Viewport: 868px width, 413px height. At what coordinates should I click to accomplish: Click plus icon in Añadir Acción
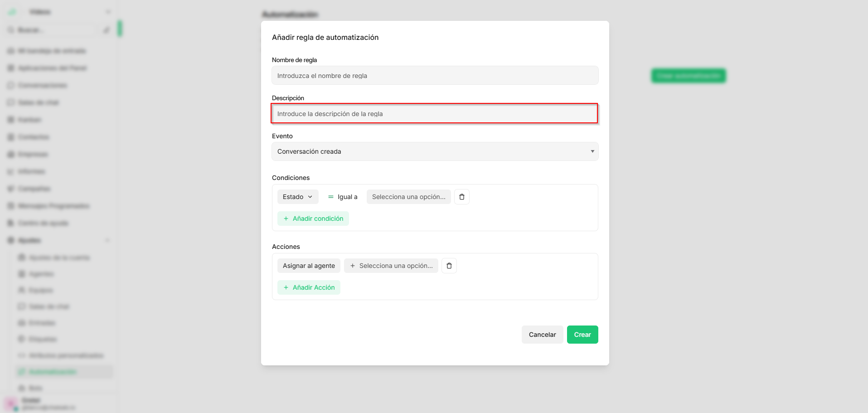(x=286, y=287)
